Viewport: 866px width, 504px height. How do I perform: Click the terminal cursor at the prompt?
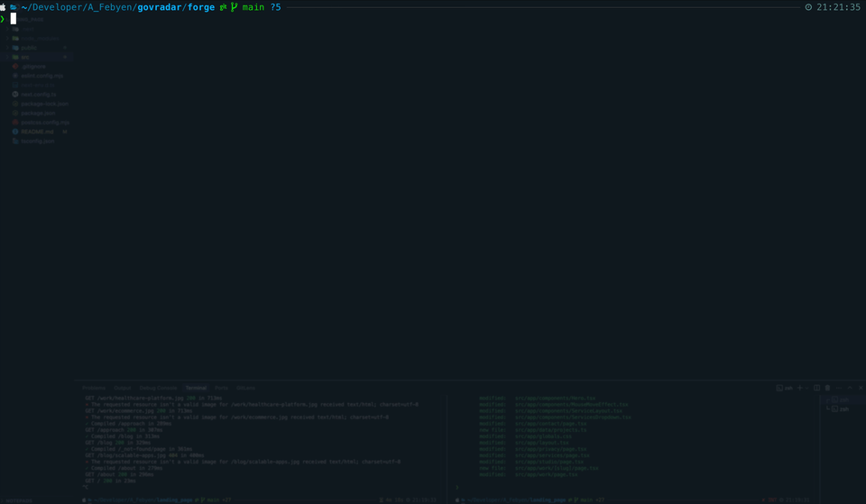(14, 19)
